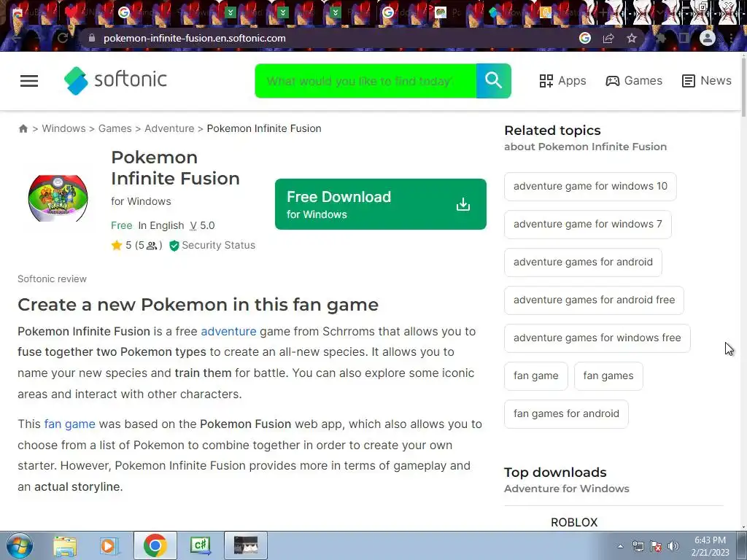The image size is (747, 560).
Task: Open the Apps section
Action: pos(562,80)
